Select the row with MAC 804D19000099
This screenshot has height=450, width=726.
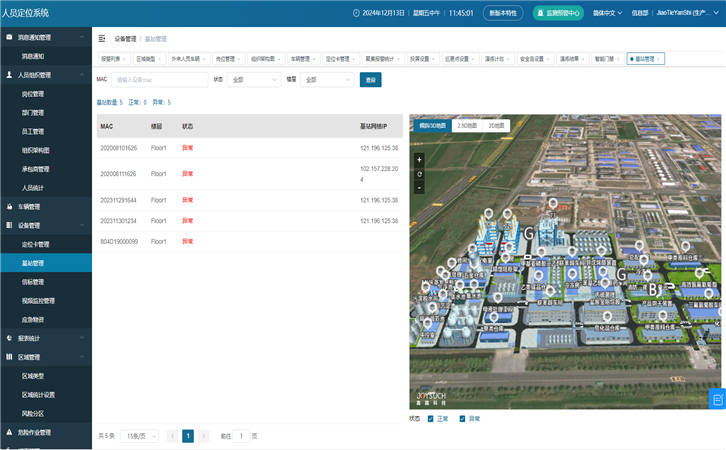tap(250, 242)
